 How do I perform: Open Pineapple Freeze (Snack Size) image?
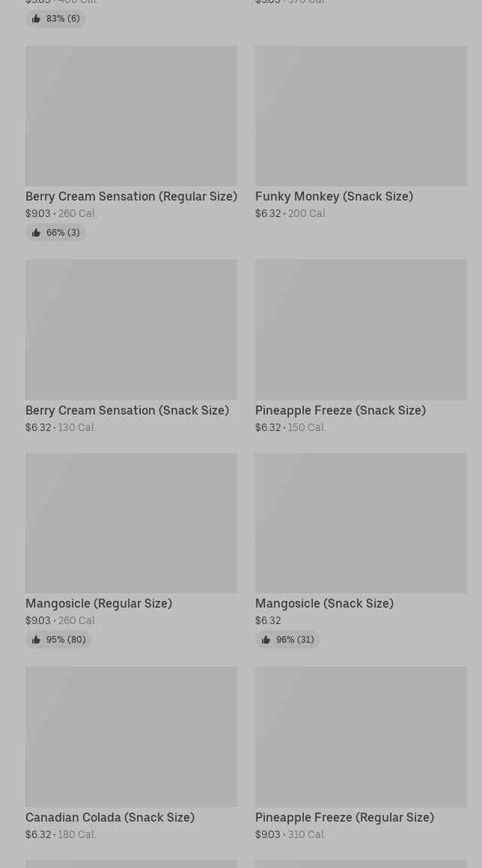click(361, 329)
